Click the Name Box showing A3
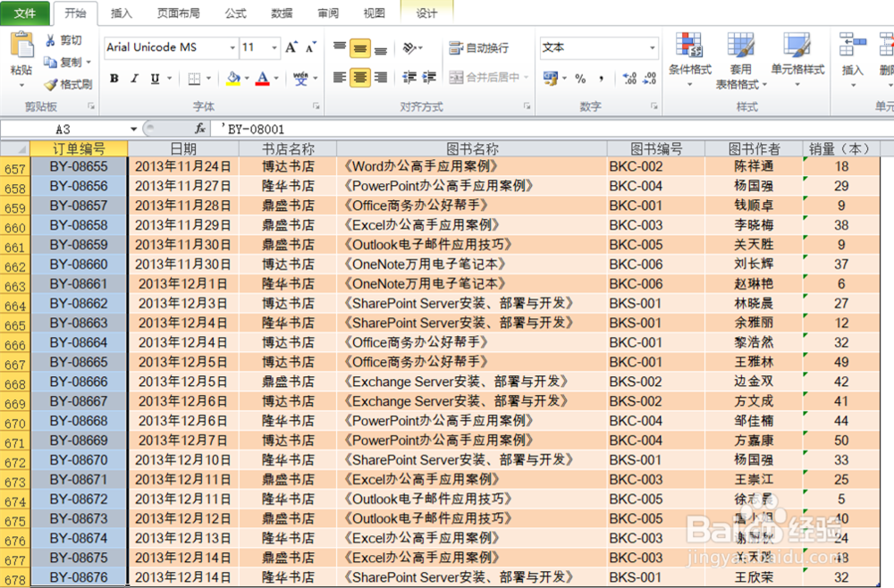This screenshot has height=588, width=894. [x=63, y=130]
